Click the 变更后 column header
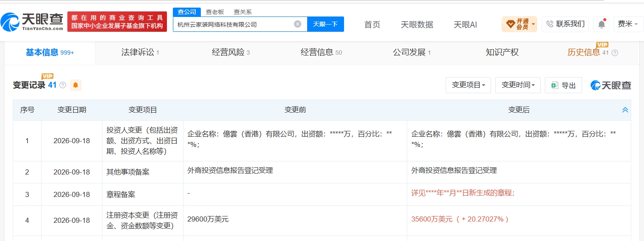Image resolution: width=644 pixels, height=241 pixels. click(x=519, y=110)
